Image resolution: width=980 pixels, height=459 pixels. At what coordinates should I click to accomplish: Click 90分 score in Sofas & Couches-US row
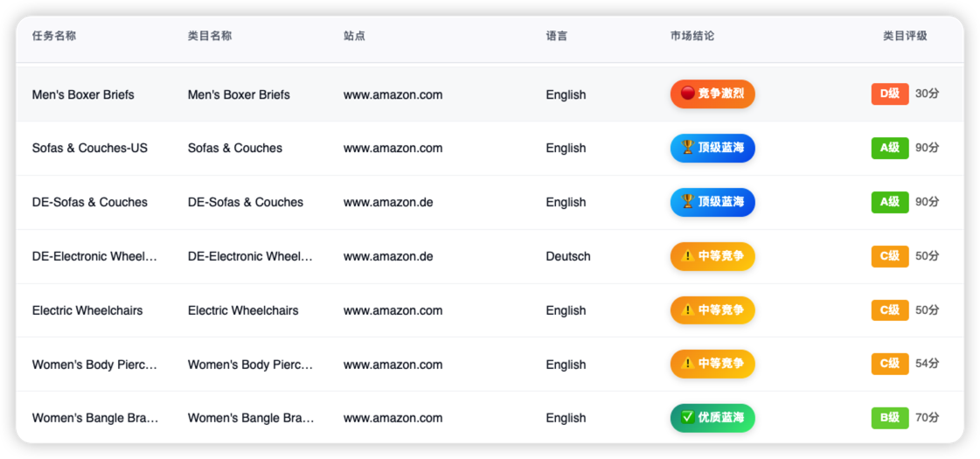pos(927,149)
